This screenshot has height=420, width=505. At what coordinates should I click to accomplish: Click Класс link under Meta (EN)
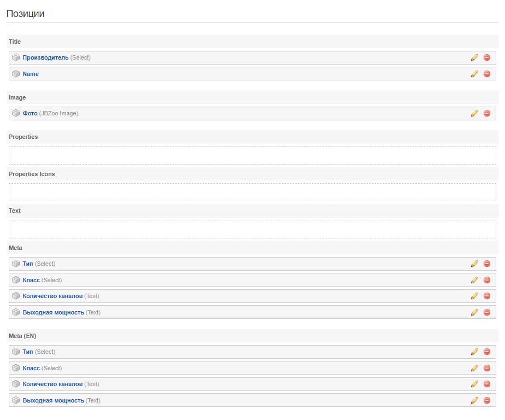31,368
